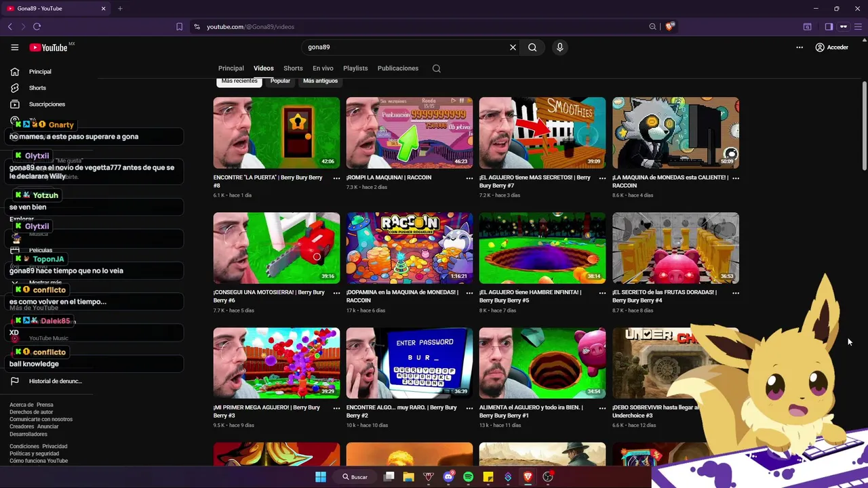This screenshot has width=868, height=488.
Task: Open options for CONSEGUI UNA MOTOSIERRA video
Action: click(x=336, y=293)
